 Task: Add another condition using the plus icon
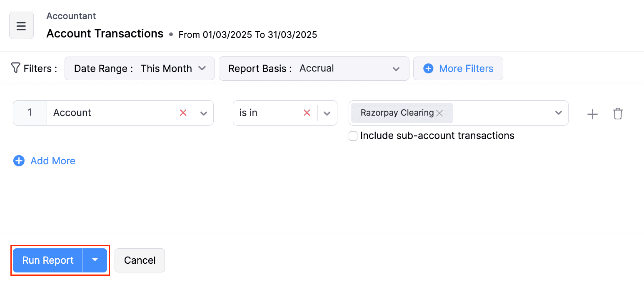[592, 114]
